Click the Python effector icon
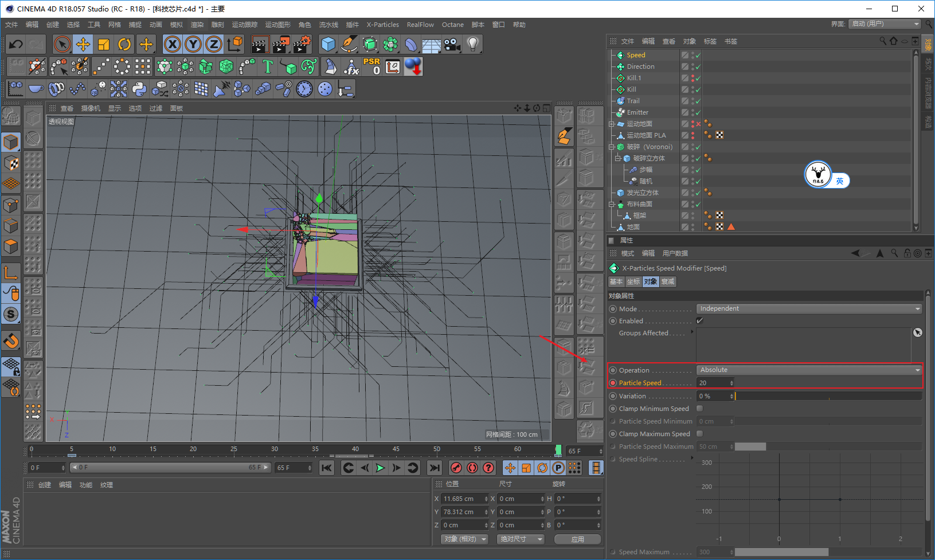Image resolution: width=935 pixels, height=560 pixels. click(x=139, y=89)
